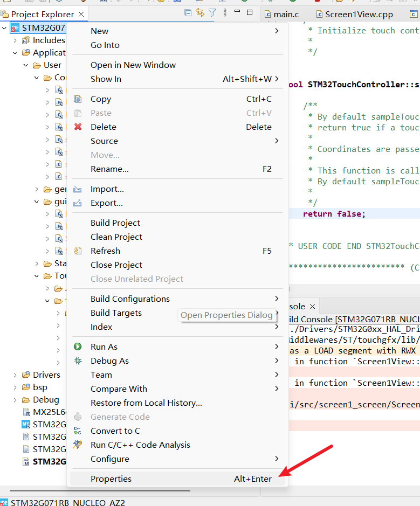Open Project Explorer View Menu dots
This screenshot has height=506, width=420.
click(225, 13)
